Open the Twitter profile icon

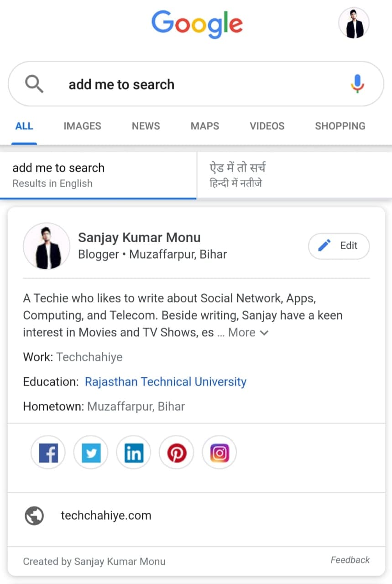pyautogui.click(x=91, y=453)
